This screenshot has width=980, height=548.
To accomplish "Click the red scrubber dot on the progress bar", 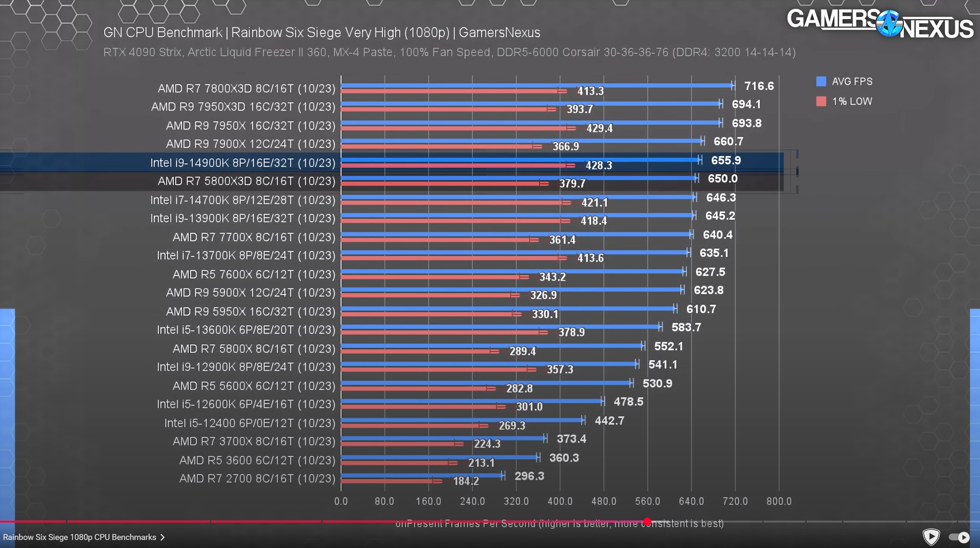I will coord(647,521).
